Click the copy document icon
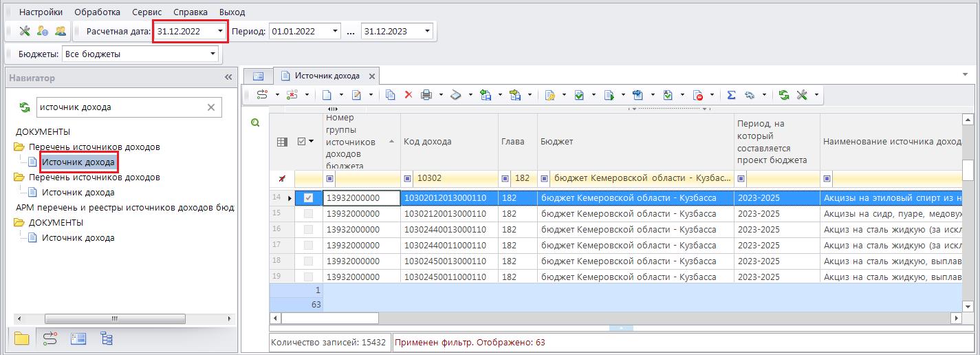 (x=391, y=95)
